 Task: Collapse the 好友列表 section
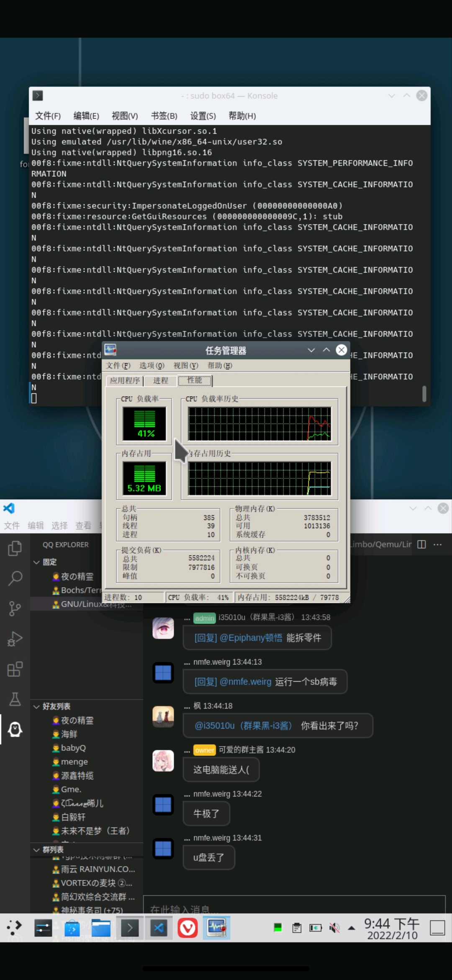coord(36,707)
